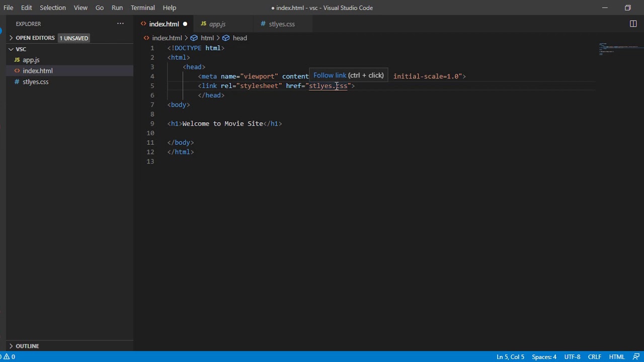Click the html breadcrumb segment
The image size is (644, 362).
[207, 38]
